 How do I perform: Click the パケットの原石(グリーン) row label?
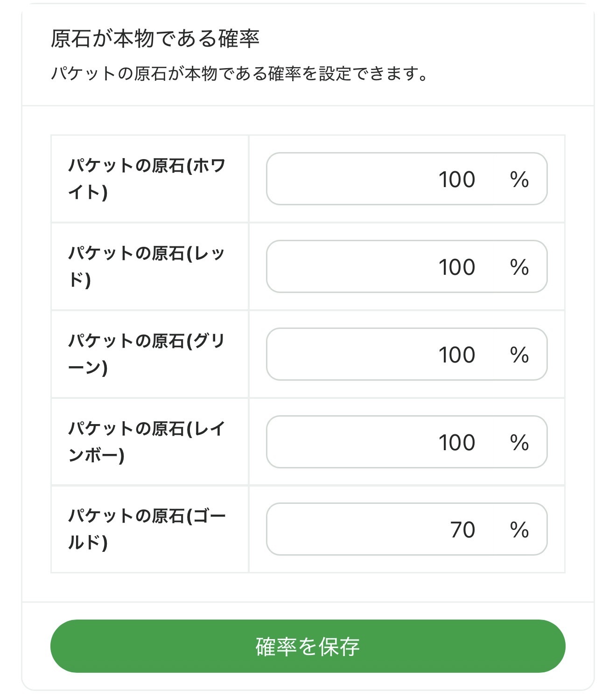click(147, 354)
